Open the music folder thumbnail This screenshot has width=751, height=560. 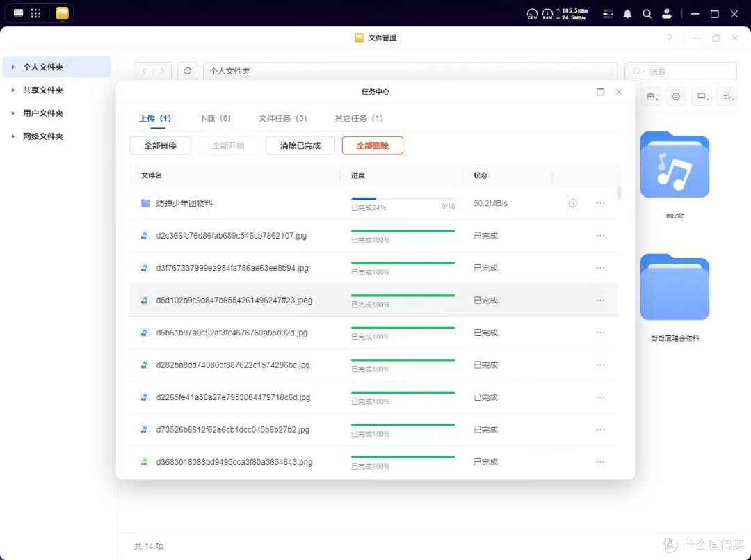(x=675, y=165)
